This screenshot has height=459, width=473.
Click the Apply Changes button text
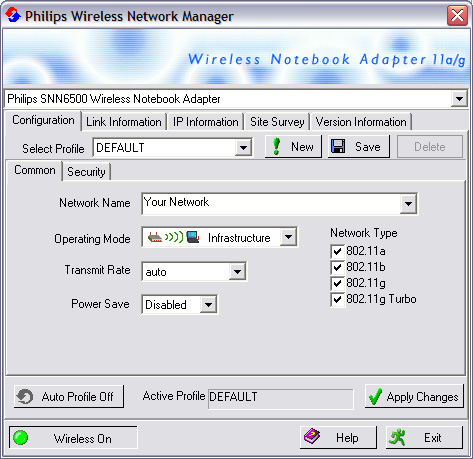(x=422, y=397)
